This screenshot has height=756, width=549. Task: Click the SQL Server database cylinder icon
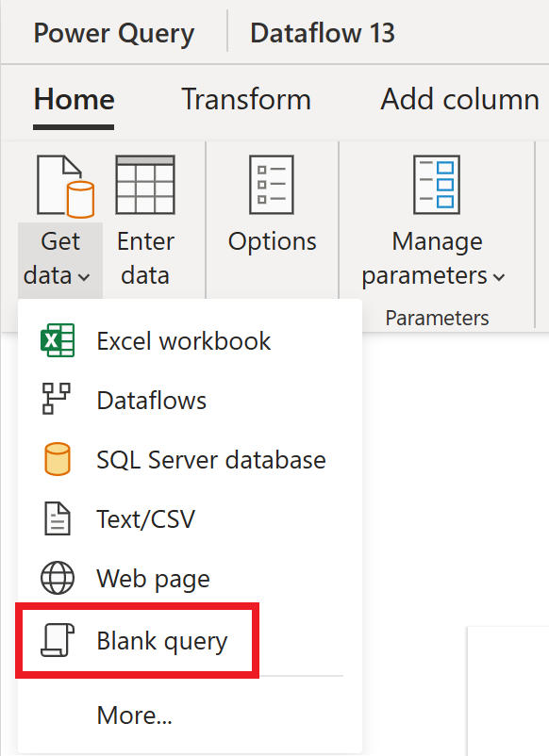(x=58, y=459)
